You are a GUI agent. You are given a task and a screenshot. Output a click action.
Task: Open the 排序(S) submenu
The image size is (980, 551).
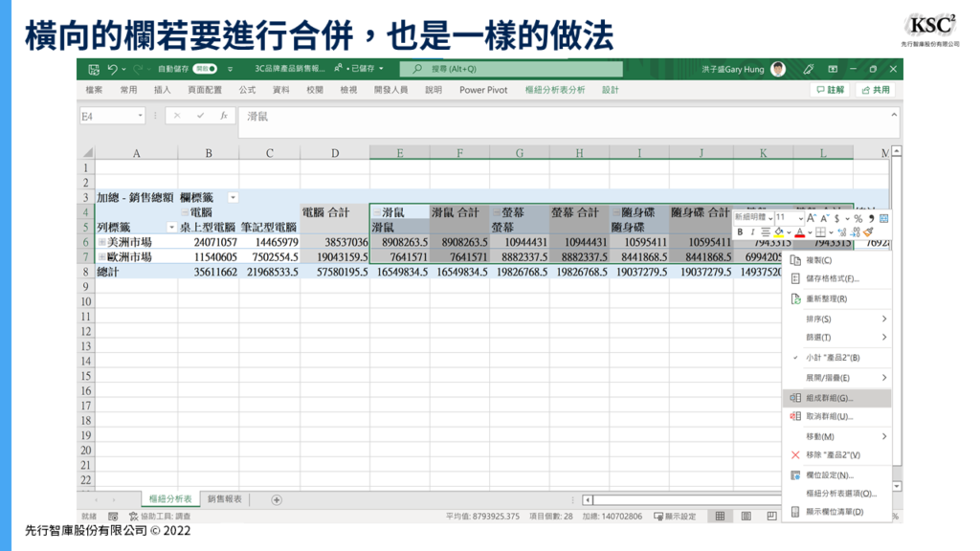point(836,320)
